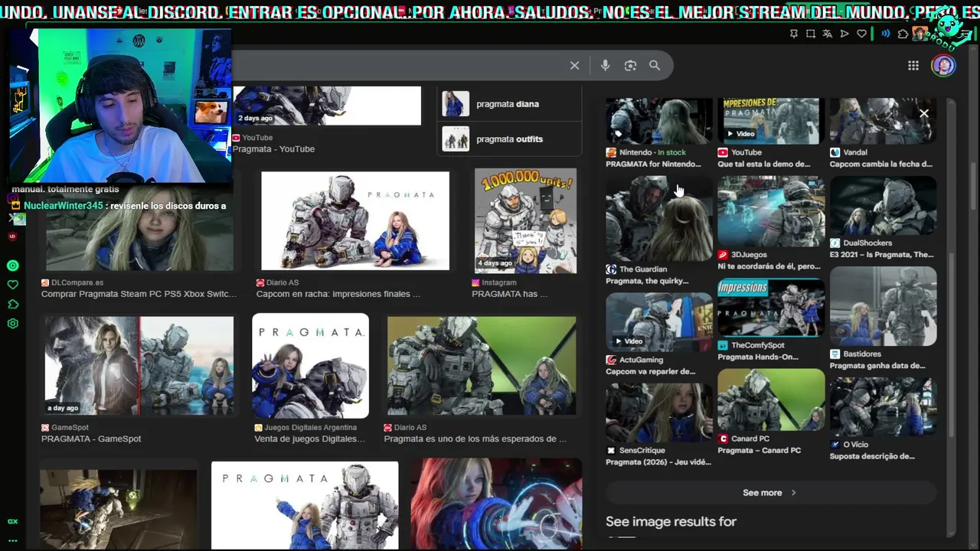The height and width of the screenshot is (551, 980).
Task: Open the player icon in the sidebar
Action: (12, 266)
